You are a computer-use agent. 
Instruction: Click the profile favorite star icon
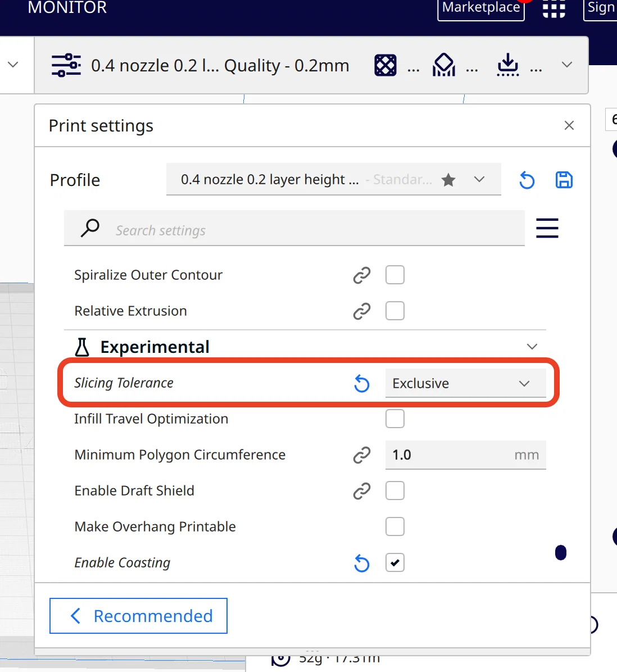[x=448, y=180]
